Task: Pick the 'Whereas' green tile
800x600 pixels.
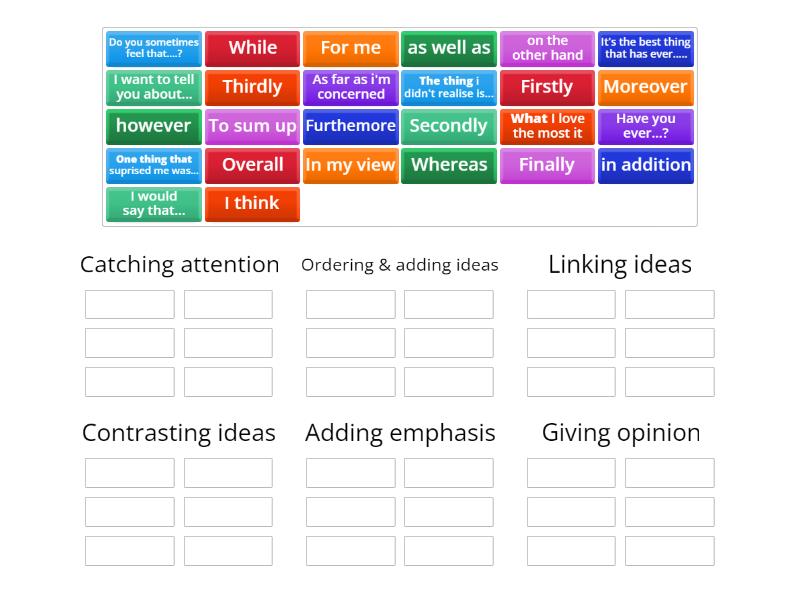Action: [x=449, y=165]
